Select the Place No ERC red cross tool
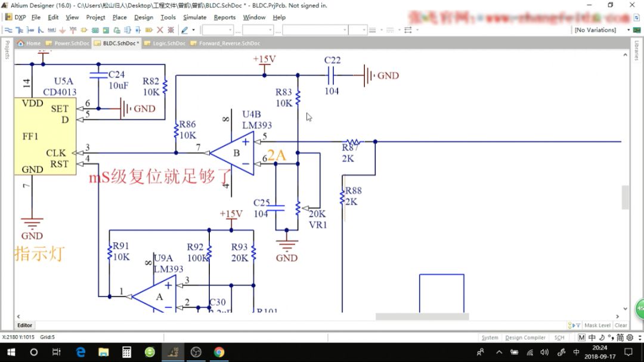Screen dimensions: 644x362 point(160,30)
